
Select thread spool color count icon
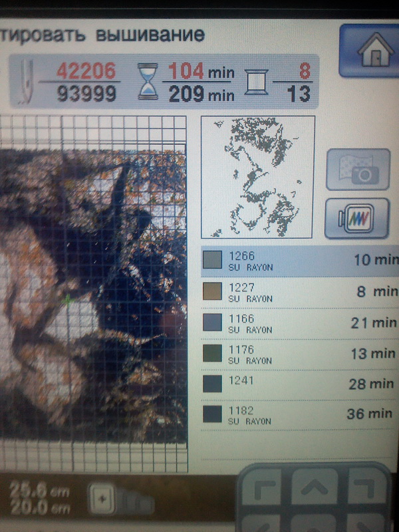[257, 82]
